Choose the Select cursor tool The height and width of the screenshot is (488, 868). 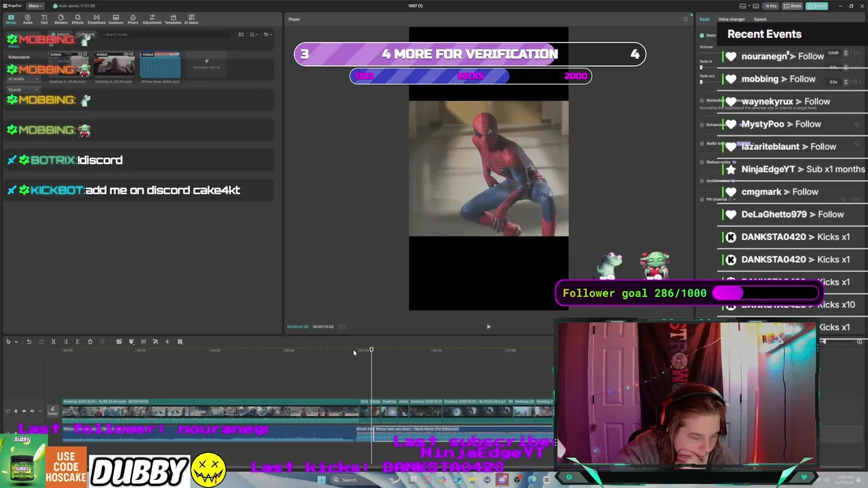click(x=8, y=342)
